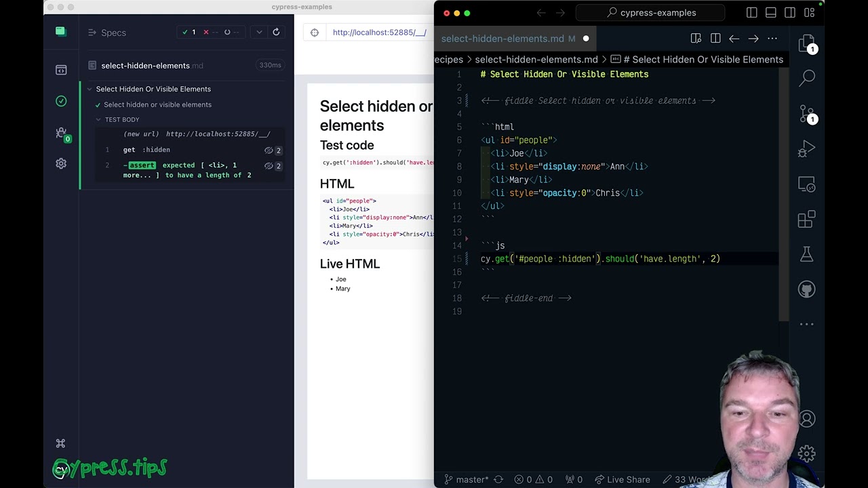Screen dimensions: 868x488
Task: Synchronize changes from the status bar
Action: (498, 479)
